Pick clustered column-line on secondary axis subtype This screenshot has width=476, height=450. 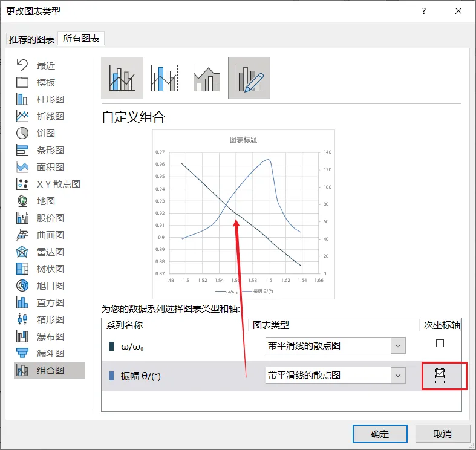click(165, 78)
